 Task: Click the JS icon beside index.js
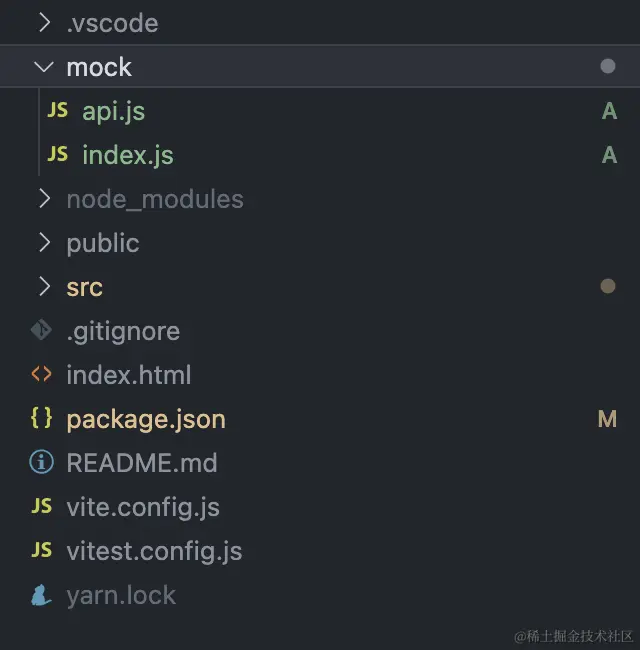58,155
